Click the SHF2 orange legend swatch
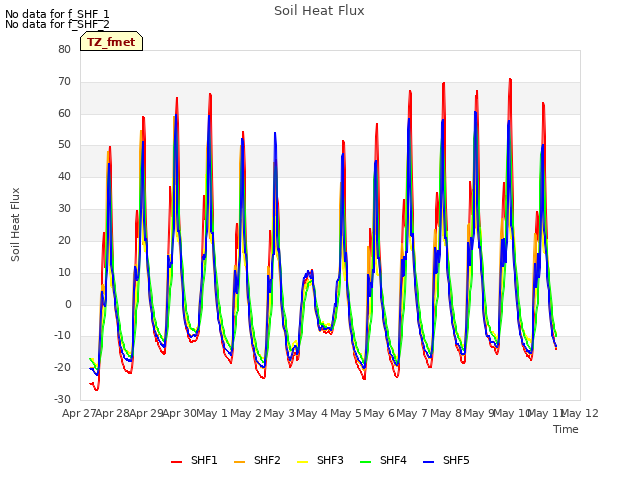 240,462
